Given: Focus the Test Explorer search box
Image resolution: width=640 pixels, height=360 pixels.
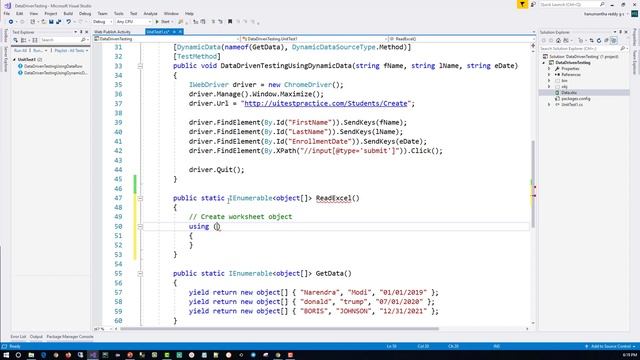Looking at the screenshot, I should (64, 40).
